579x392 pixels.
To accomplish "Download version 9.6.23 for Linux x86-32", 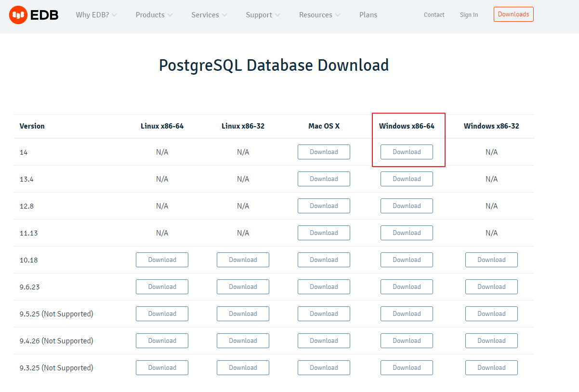I will (x=243, y=287).
